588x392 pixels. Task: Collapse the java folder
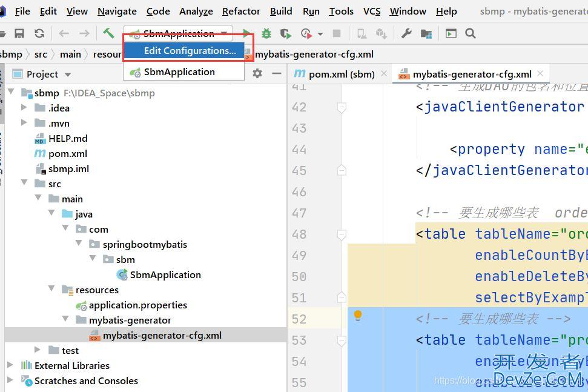[x=51, y=212]
